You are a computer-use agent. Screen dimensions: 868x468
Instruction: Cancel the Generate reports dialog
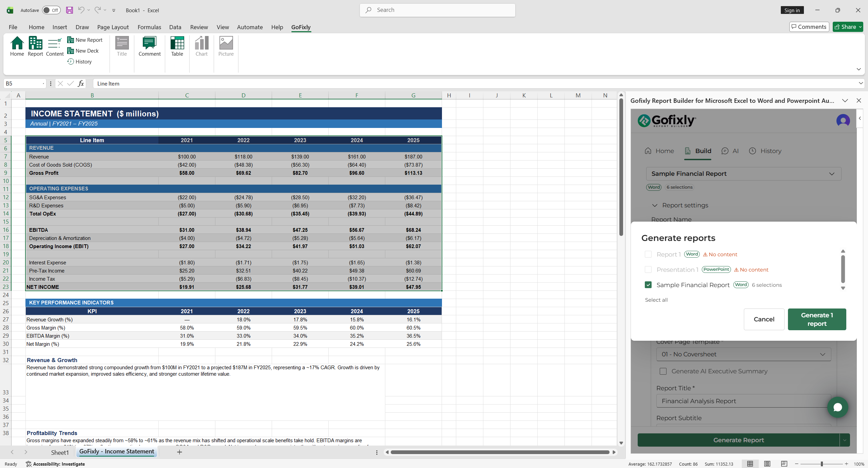point(764,319)
